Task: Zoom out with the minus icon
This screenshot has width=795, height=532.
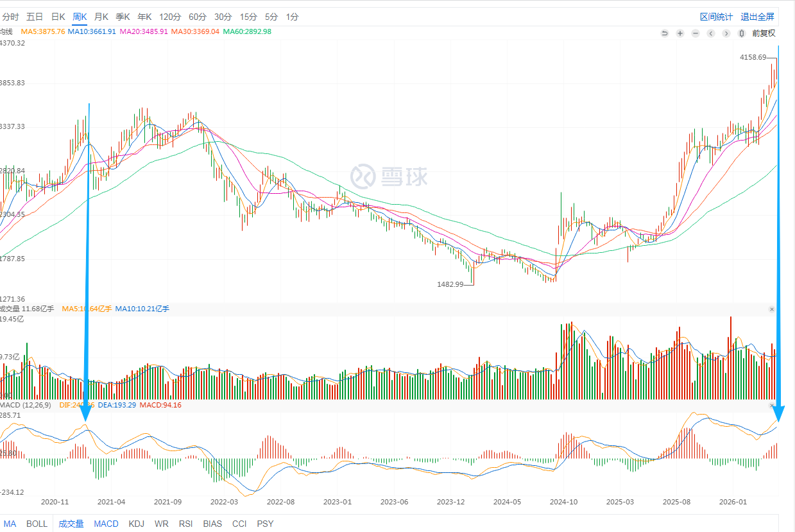Action: tap(696, 33)
